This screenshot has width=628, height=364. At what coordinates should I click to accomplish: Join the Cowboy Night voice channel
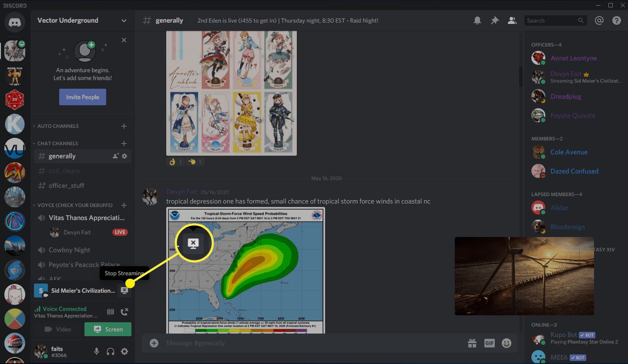pyautogui.click(x=70, y=250)
